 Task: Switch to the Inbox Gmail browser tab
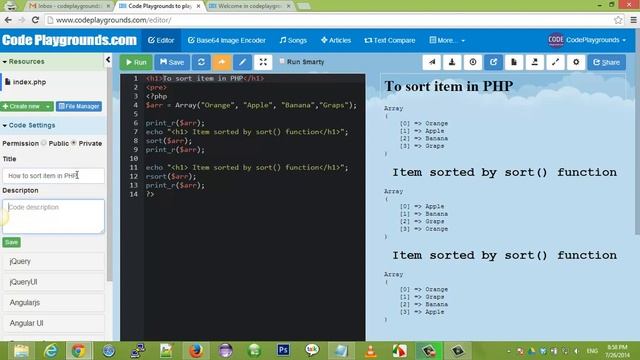[x=69, y=6]
